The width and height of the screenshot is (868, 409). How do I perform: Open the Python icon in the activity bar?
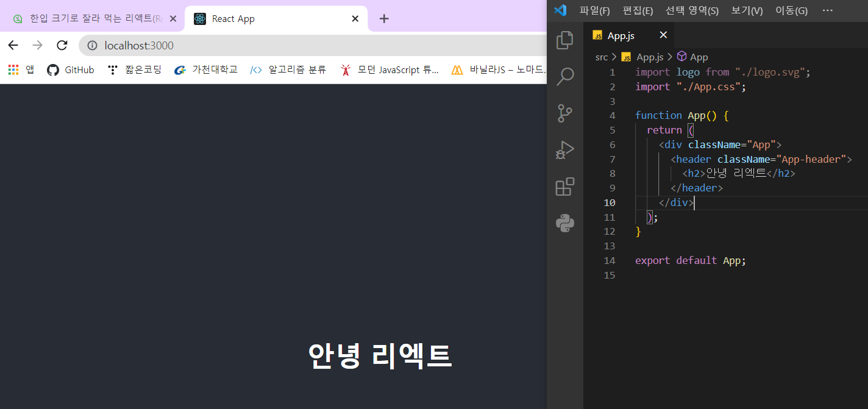pos(565,223)
